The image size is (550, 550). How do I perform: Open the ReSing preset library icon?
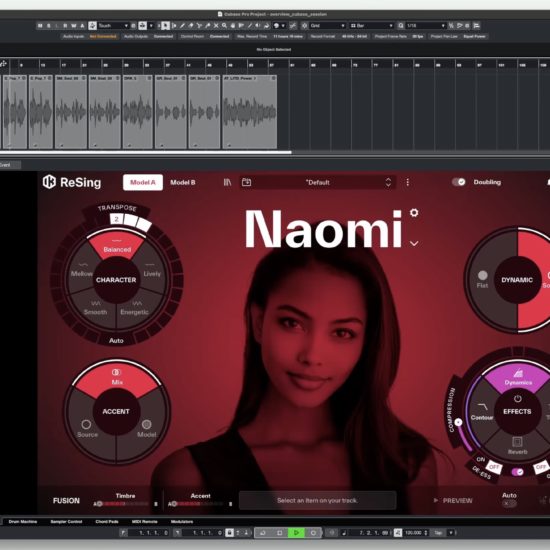coord(227,182)
